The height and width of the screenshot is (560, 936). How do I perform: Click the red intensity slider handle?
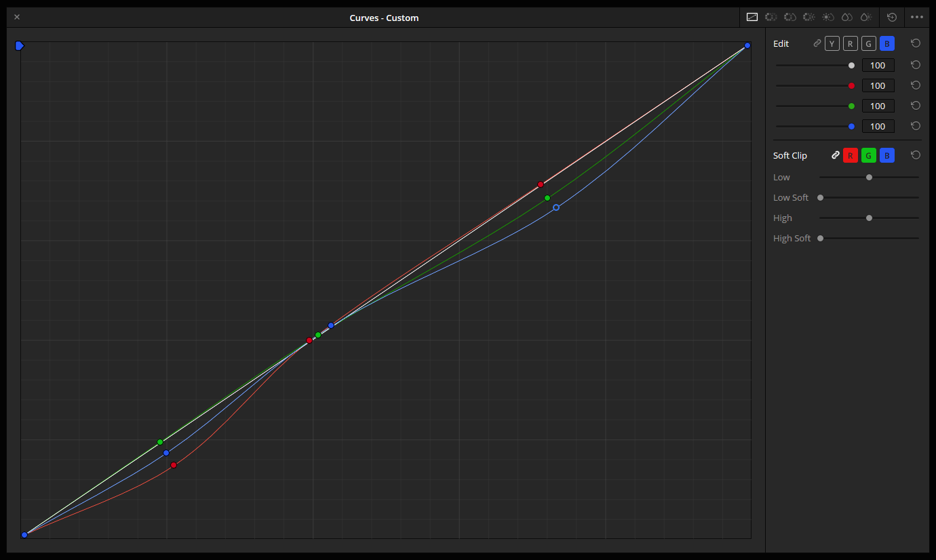tap(851, 85)
